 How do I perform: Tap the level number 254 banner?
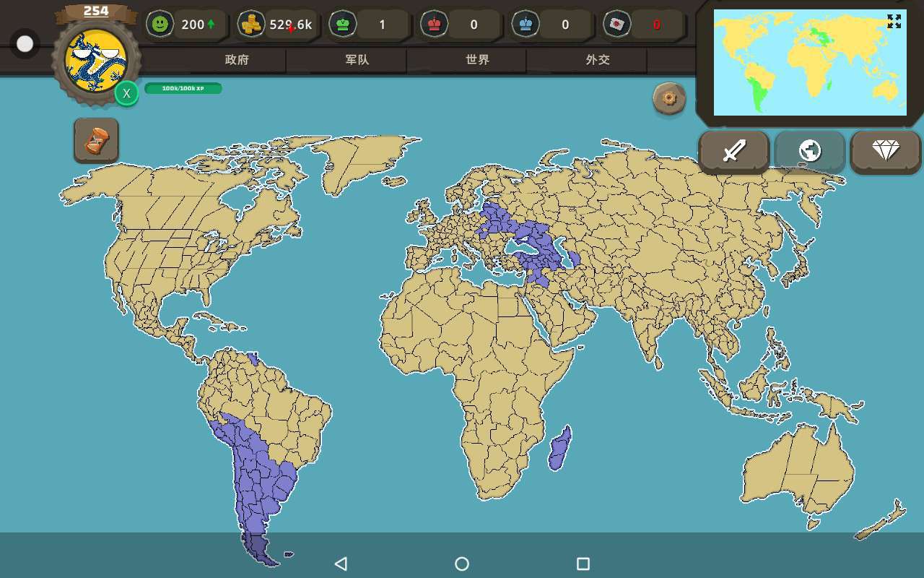point(96,11)
